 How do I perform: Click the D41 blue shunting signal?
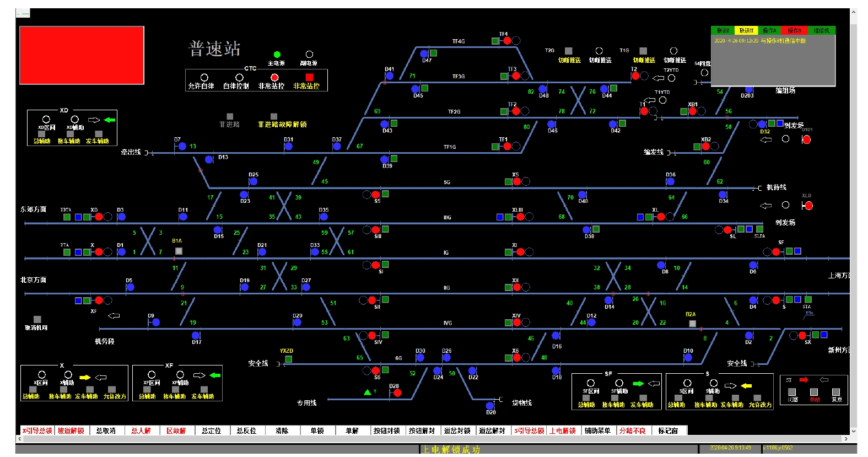[x=389, y=76]
